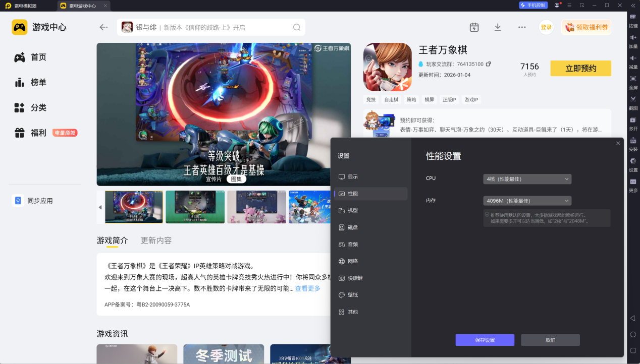640x364 pixels.
Task: Select 机型 settings category
Action: 370,210
